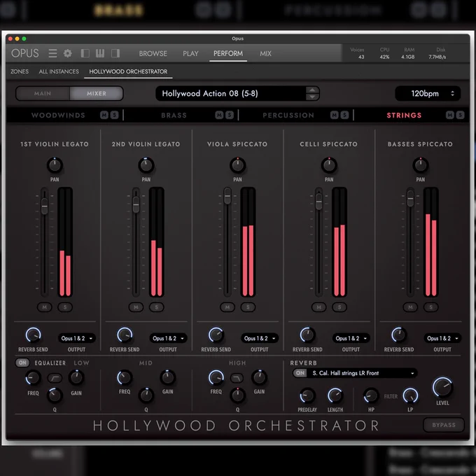Adjust the Celli Spiccato pan knob
The image size is (476, 476).
pyautogui.click(x=329, y=165)
